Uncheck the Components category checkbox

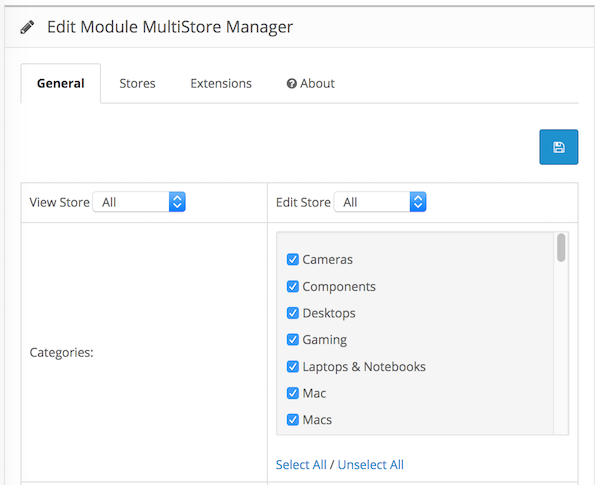pos(293,286)
